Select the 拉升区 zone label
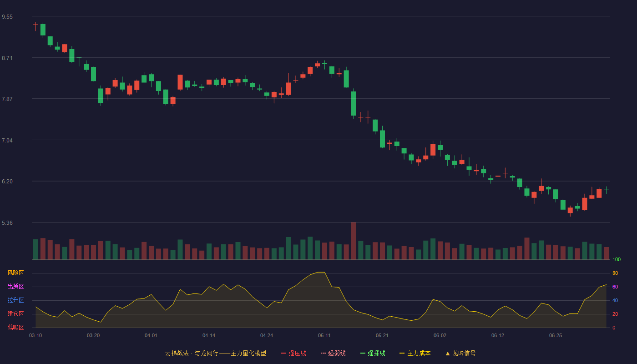637x364 pixels. click(15, 300)
